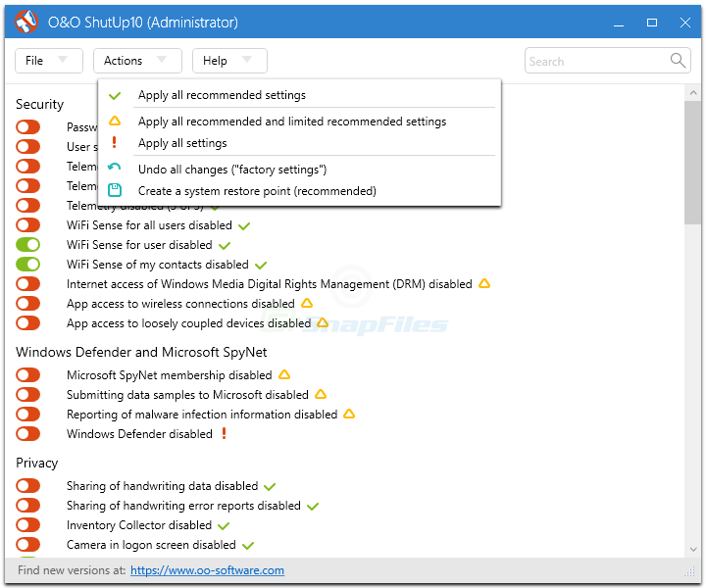The width and height of the screenshot is (706, 588).
Task: Choose Create a system restore point
Action: pyautogui.click(x=257, y=191)
